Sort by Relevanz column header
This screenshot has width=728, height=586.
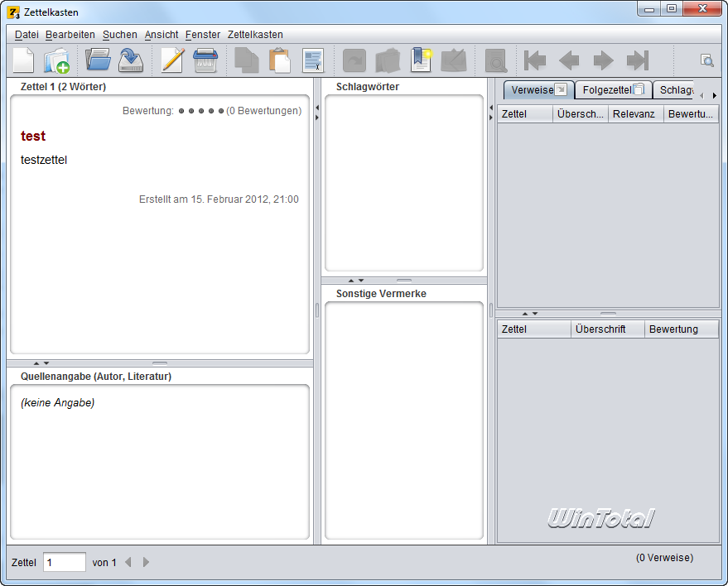pos(635,114)
